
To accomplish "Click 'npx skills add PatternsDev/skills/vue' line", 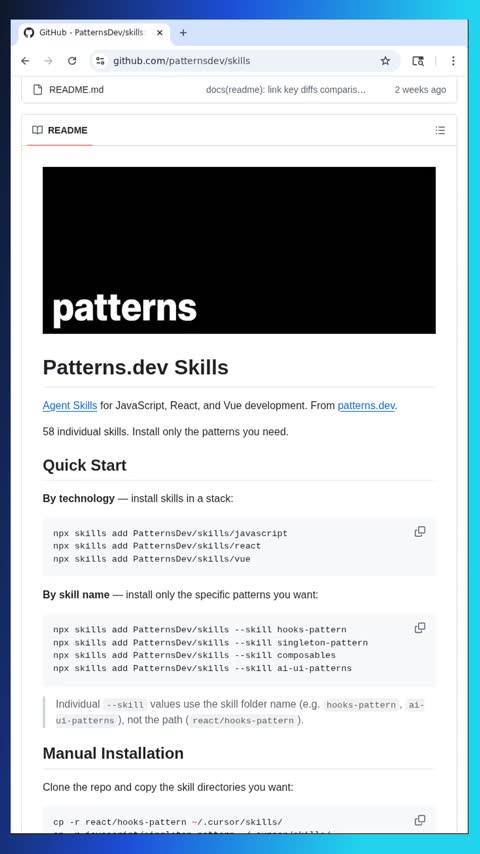I will (152, 559).
